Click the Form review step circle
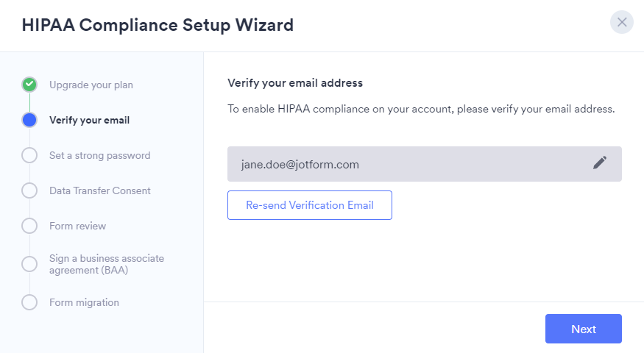The width and height of the screenshot is (644, 353). tap(29, 226)
